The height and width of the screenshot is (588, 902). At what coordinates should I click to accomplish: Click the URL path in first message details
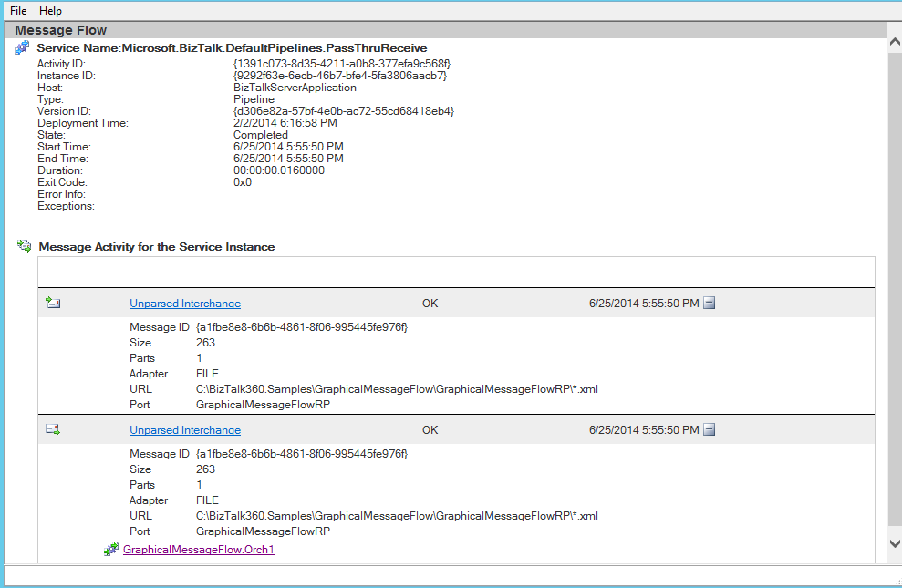tap(397, 389)
